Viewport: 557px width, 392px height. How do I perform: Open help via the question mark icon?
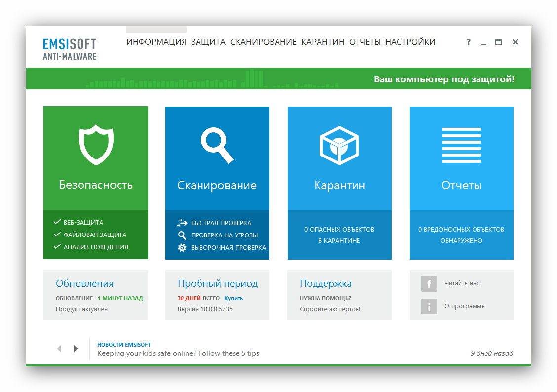[x=469, y=42]
